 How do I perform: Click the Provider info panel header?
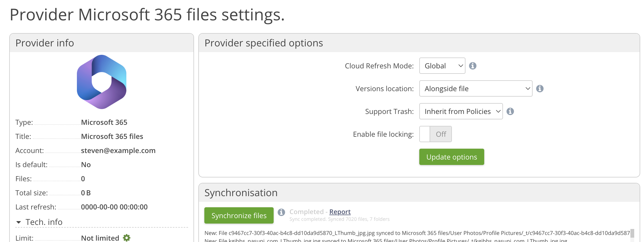(45, 43)
